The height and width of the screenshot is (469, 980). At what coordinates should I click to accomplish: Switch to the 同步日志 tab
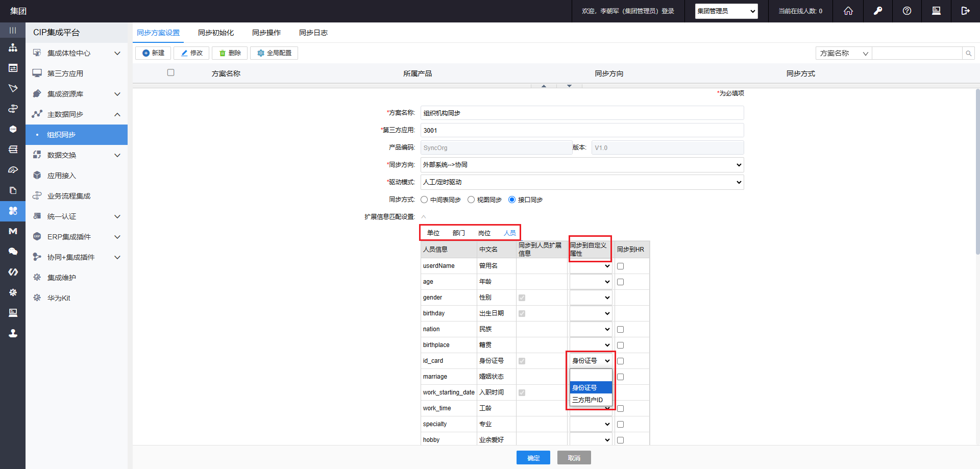pyautogui.click(x=313, y=33)
